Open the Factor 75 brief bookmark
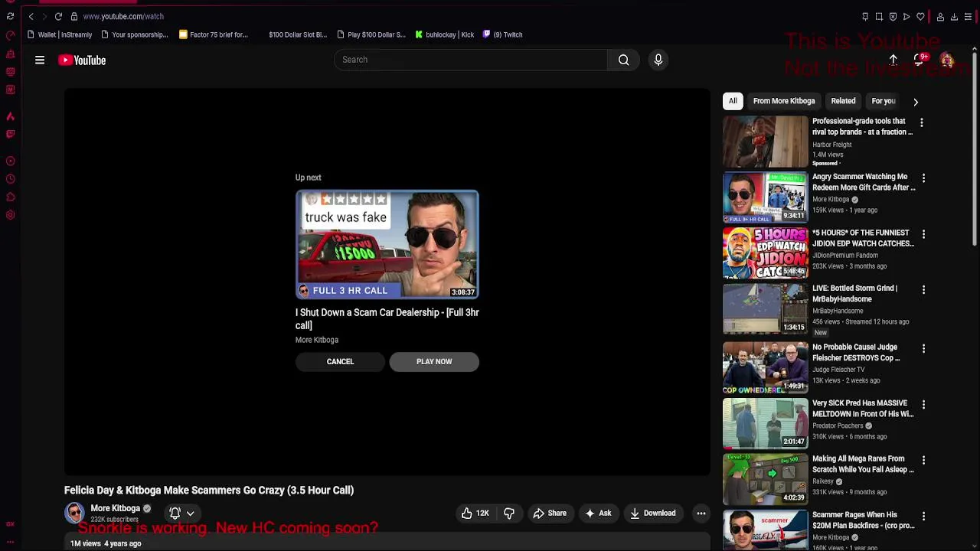The height and width of the screenshot is (551, 980). tap(214, 34)
